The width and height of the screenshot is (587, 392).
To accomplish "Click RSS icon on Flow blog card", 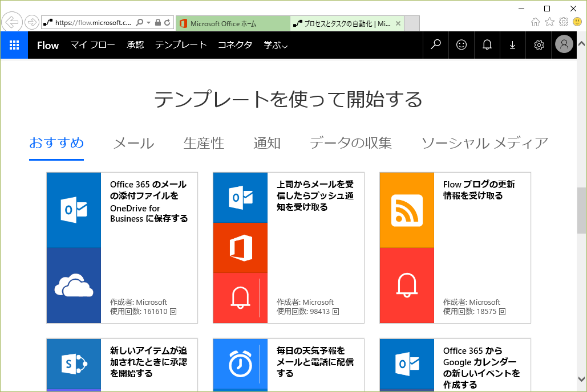I will pyautogui.click(x=407, y=210).
